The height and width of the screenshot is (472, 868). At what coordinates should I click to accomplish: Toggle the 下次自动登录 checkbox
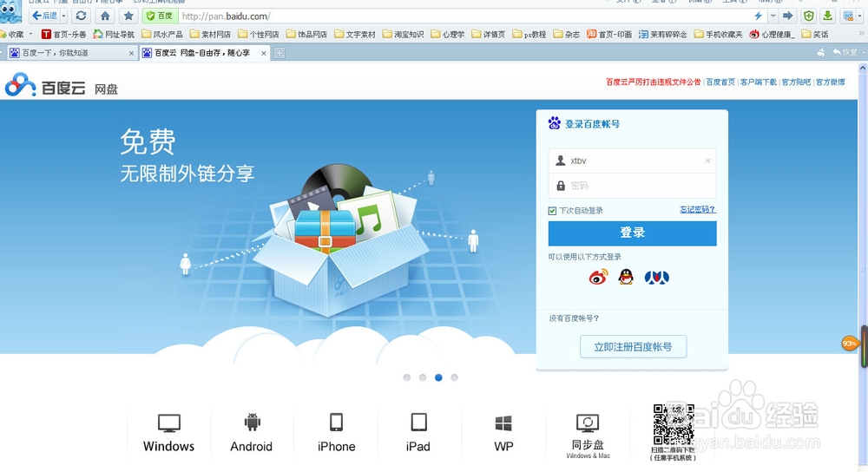click(552, 211)
